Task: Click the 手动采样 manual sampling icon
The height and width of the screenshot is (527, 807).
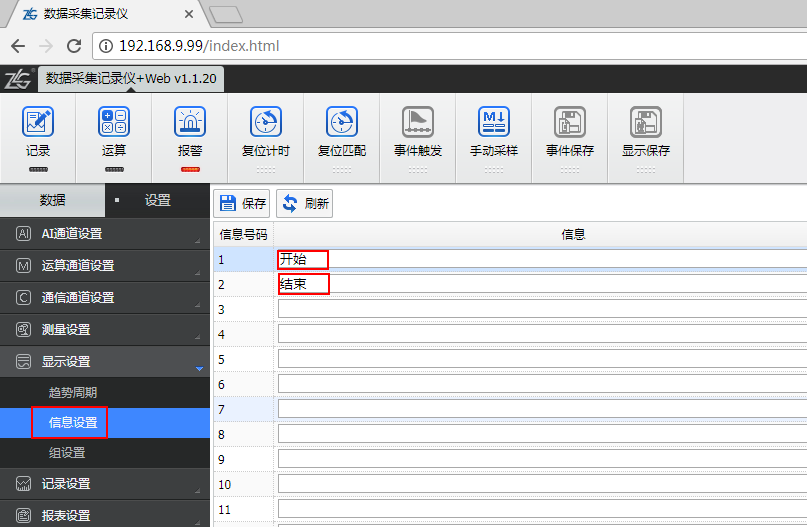Action: pos(494,122)
